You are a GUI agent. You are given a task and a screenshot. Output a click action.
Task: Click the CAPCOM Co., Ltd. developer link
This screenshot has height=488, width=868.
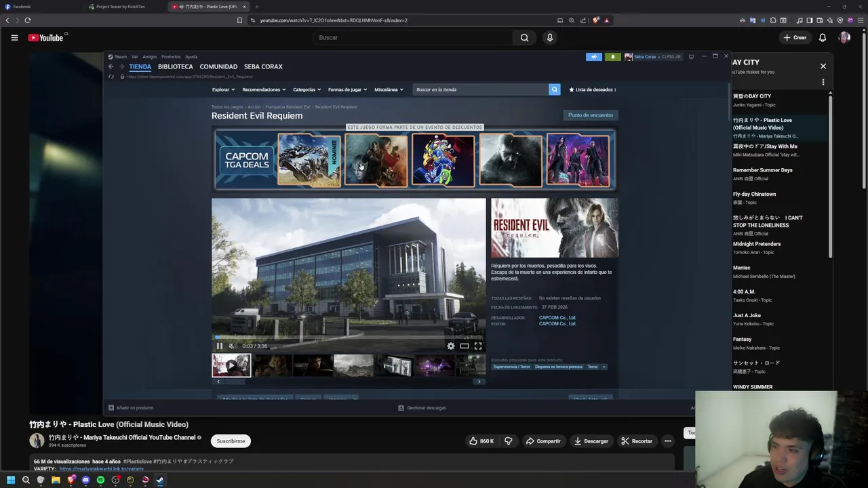click(x=557, y=318)
